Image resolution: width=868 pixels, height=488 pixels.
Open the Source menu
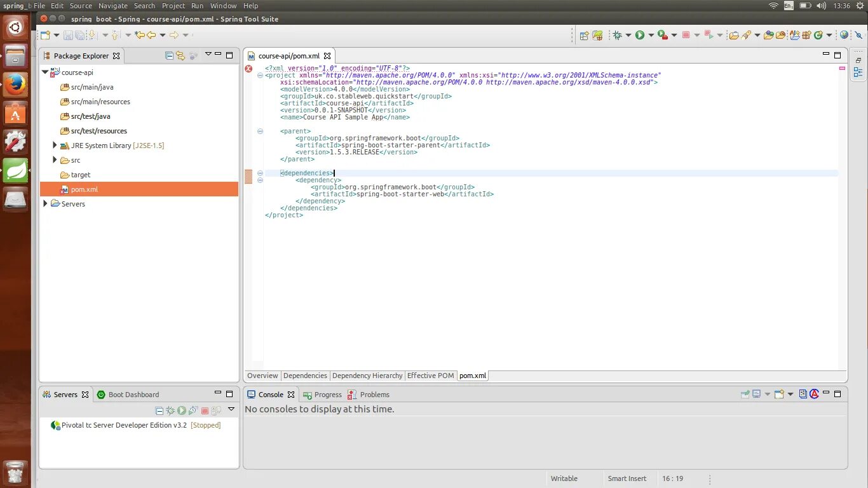pyautogui.click(x=81, y=6)
